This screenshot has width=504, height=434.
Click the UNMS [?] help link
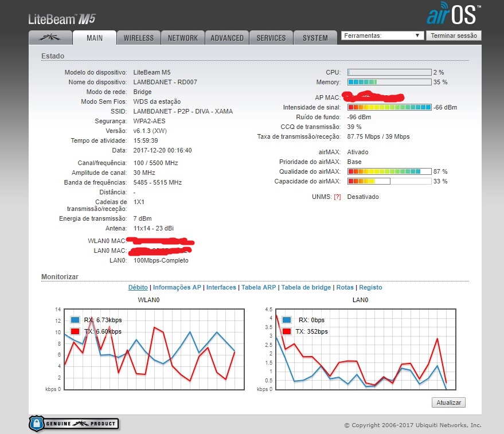[337, 197]
